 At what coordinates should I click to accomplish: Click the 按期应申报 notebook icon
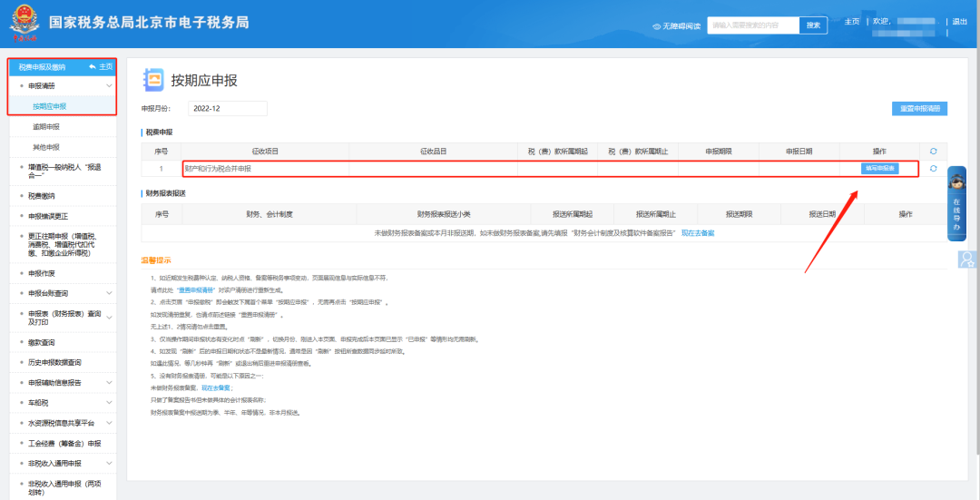[153, 81]
